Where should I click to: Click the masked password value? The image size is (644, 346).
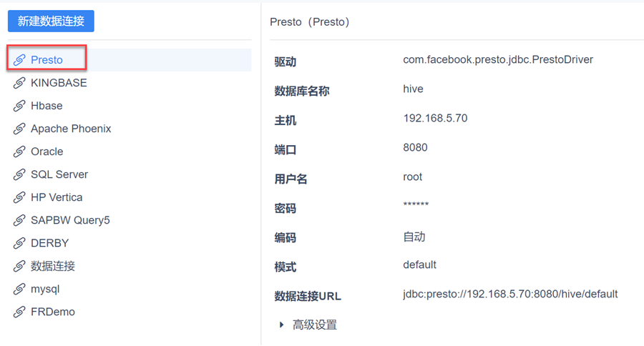[x=416, y=206]
